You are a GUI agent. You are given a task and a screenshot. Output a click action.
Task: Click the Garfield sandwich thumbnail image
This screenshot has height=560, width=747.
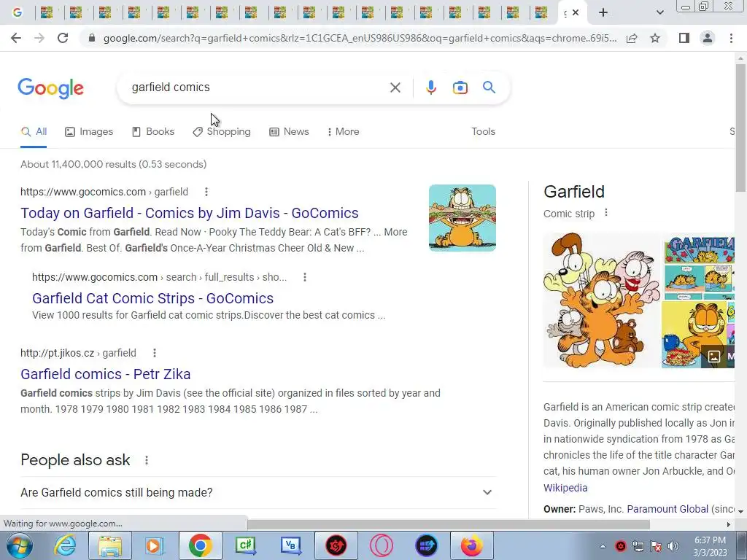(462, 217)
